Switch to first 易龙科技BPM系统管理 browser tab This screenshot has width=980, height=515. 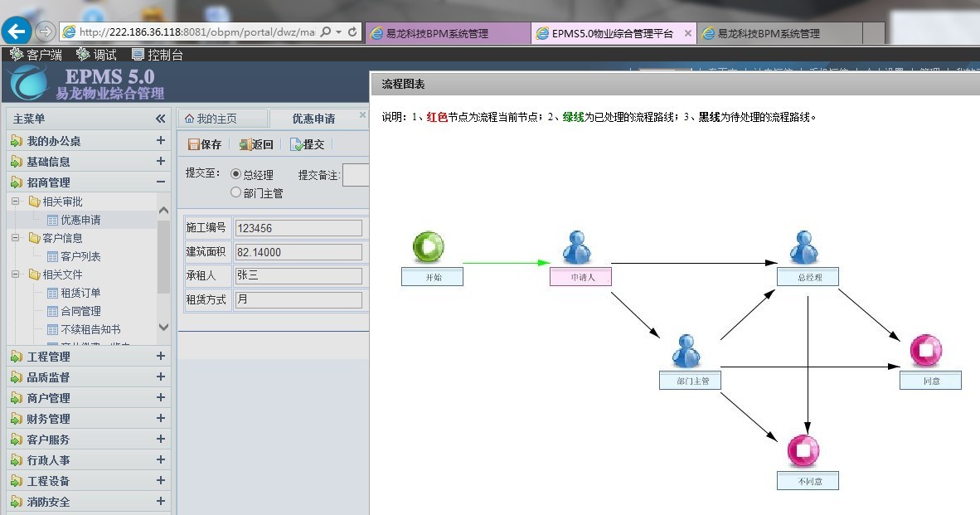[x=448, y=33]
